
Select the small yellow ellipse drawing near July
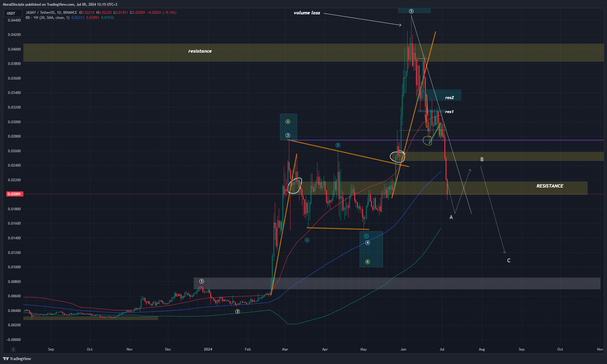(427, 140)
